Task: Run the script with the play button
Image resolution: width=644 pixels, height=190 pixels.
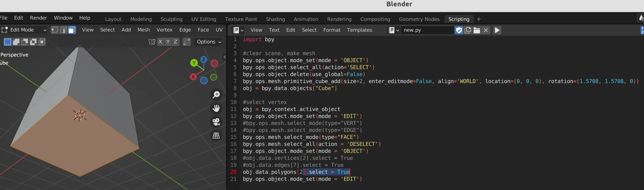Action: pos(497,30)
